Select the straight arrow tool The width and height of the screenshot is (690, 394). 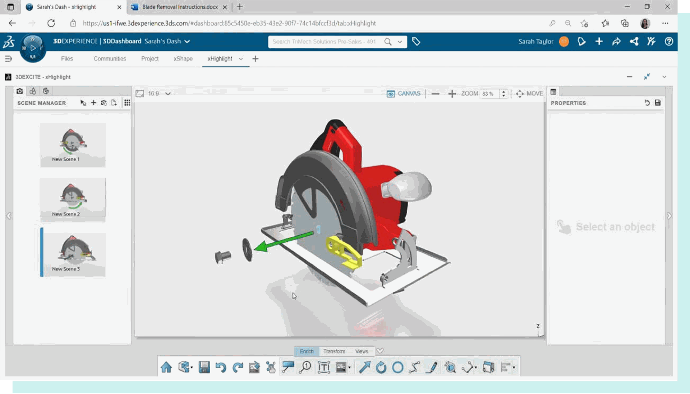(x=364, y=367)
